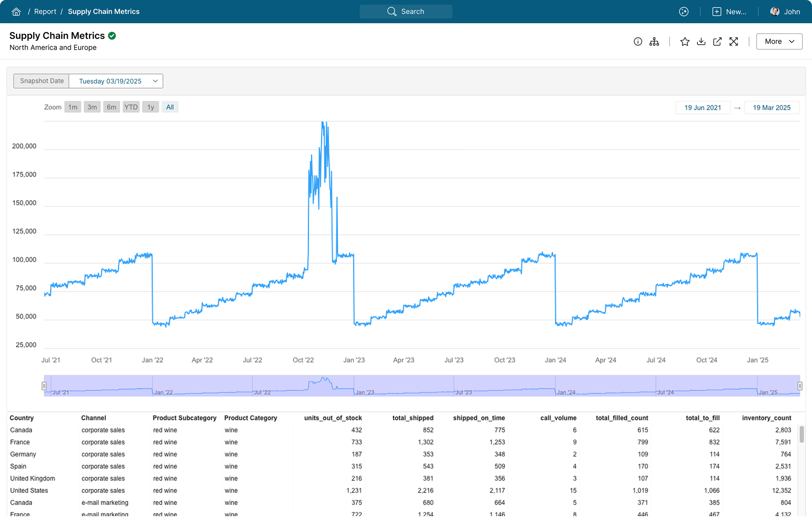Switch zoom to the 1y range
Screen dimensions: 812x522
pyautogui.click(x=150, y=107)
